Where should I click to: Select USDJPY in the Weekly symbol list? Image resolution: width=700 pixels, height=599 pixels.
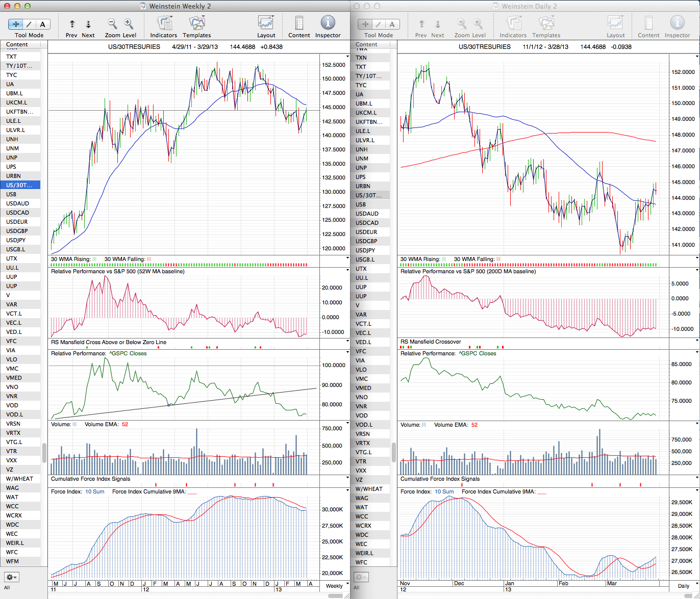16,240
